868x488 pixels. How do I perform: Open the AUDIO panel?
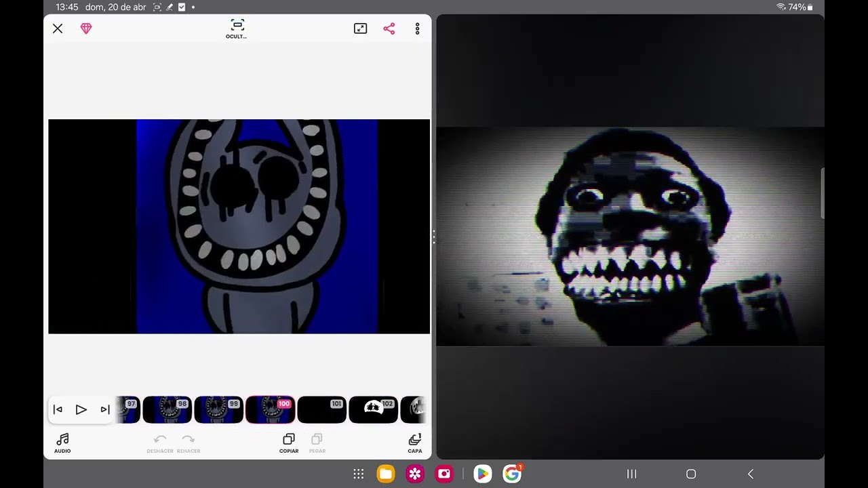(x=62, y=443)
